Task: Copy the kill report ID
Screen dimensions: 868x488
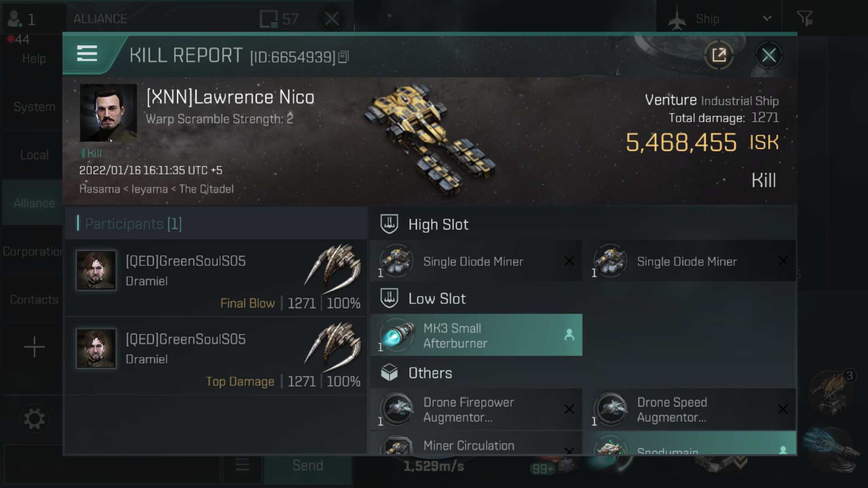Action: click(x=344, y=57)
